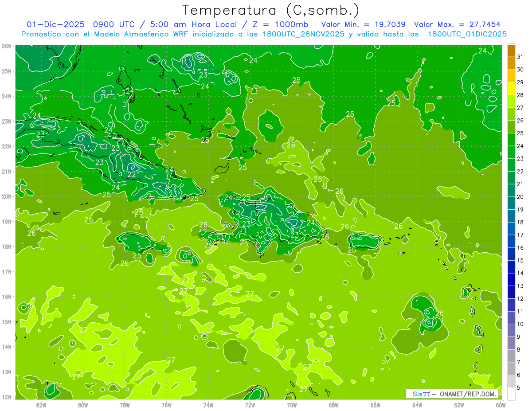Screen dimensions: 532x411
Task: Click the latitude label 12N
Action: click(x=6, y=397)
